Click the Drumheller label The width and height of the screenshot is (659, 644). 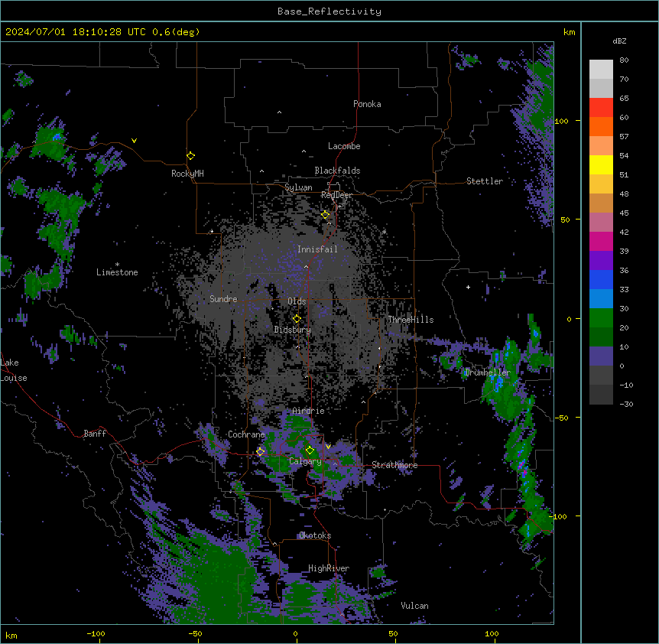488,372
